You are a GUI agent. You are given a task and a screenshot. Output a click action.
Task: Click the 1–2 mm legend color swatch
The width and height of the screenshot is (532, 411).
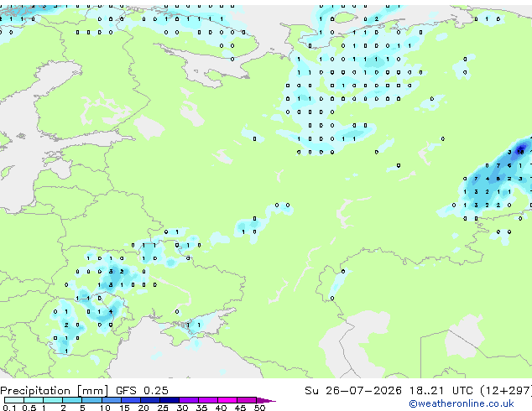(x=53, y=400)
